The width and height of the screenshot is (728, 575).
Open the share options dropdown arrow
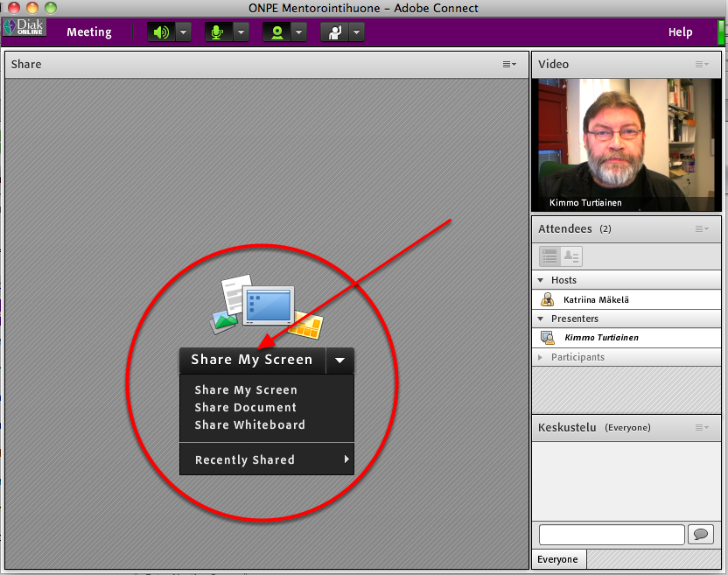[x=339, y=361]
